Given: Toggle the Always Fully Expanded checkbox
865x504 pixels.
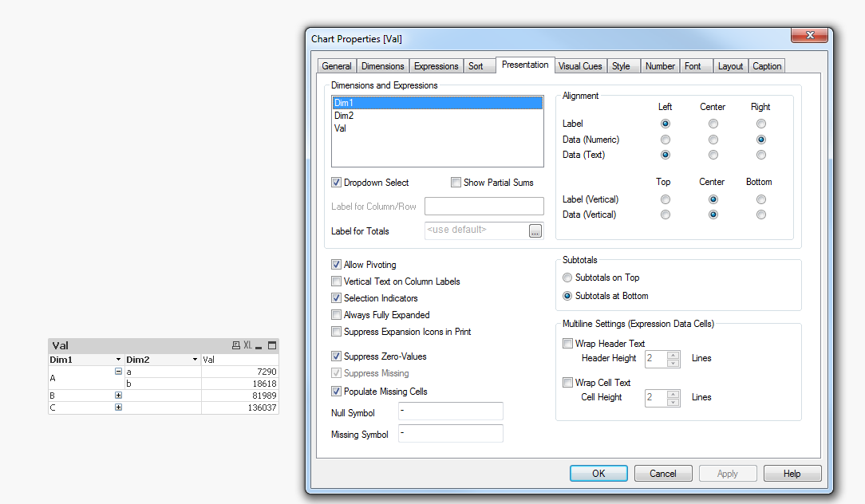Looking at the screenshot, I should 336,315.
